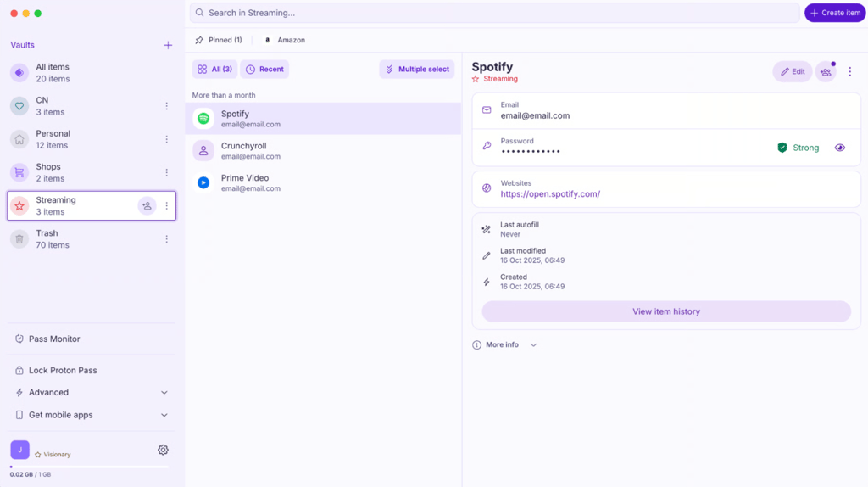The width and height of the screenshot is (868, 487).
Task: Click the More info circle icon
Action: click(x=476, y=344)
